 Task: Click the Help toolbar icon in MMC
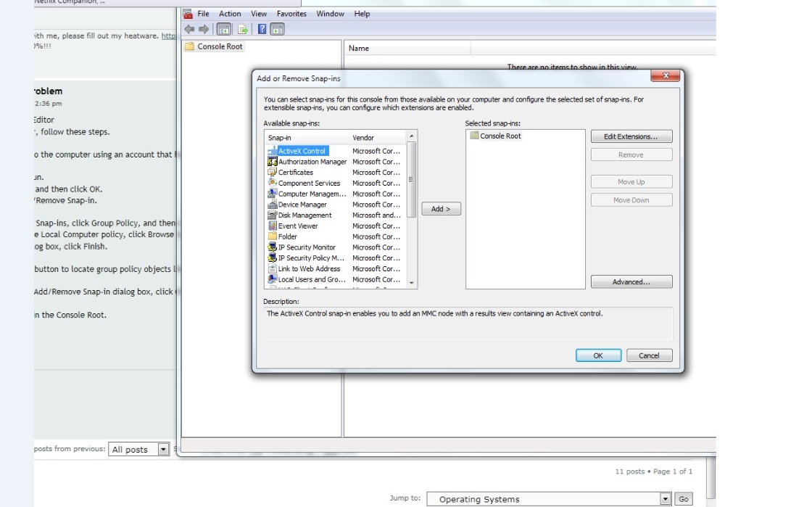coord(262,30)
